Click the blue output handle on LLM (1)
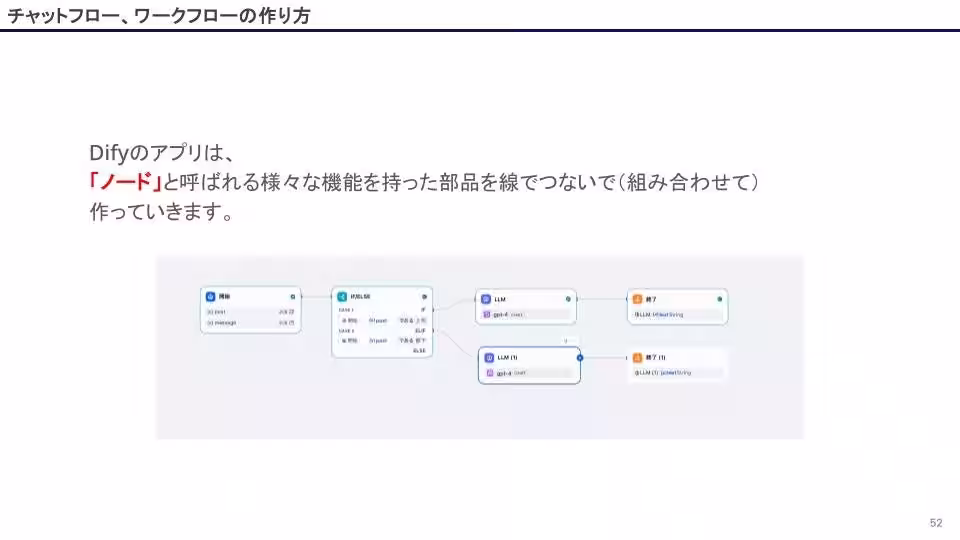 [580, 358]
